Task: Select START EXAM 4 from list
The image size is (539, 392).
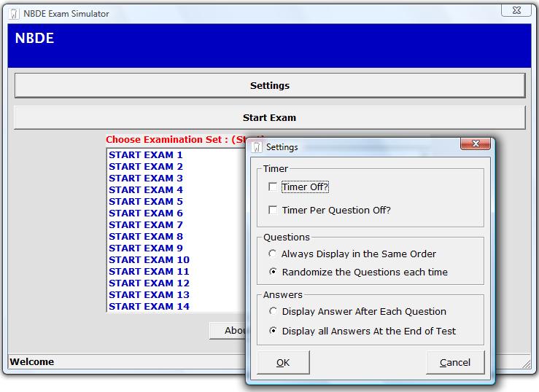Action: pos(146,190)
